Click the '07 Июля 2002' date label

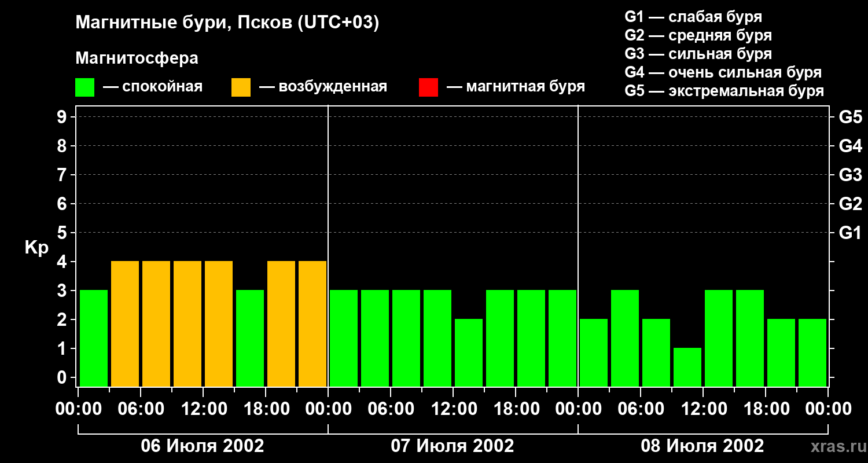(x=453, y=446)
